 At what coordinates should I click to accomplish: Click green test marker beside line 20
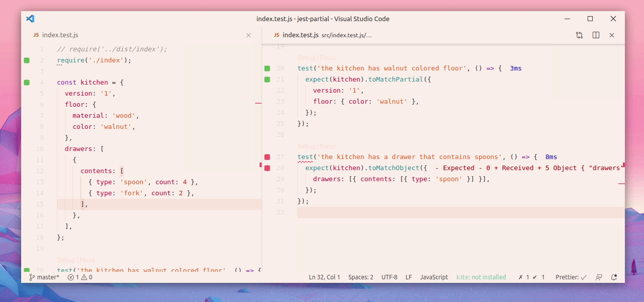[267, 68]
